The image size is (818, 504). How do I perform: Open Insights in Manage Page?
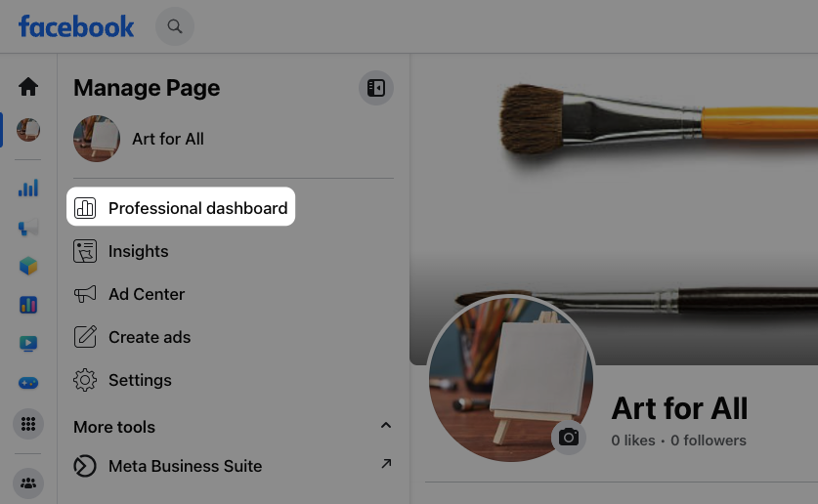point(138,251)
